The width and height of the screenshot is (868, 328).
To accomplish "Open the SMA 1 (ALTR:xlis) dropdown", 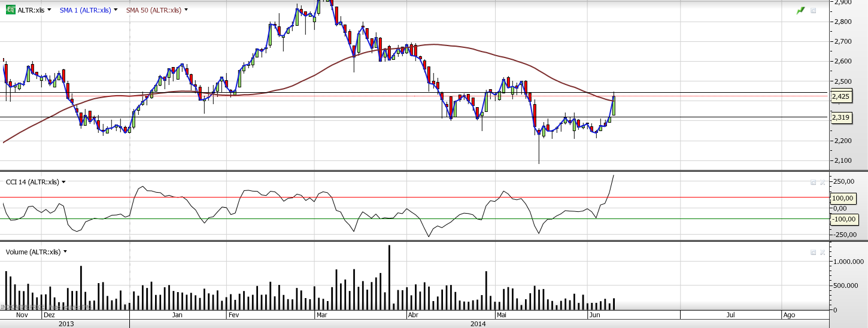I will pos(116,10).
